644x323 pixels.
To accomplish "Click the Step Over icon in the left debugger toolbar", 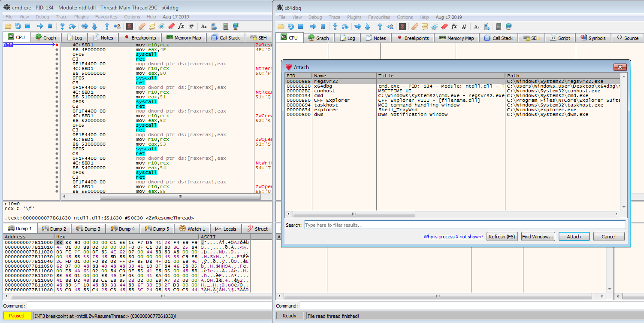I will 72,27.
